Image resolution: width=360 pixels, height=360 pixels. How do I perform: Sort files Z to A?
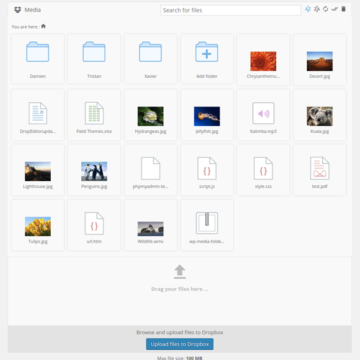(317, 9)
